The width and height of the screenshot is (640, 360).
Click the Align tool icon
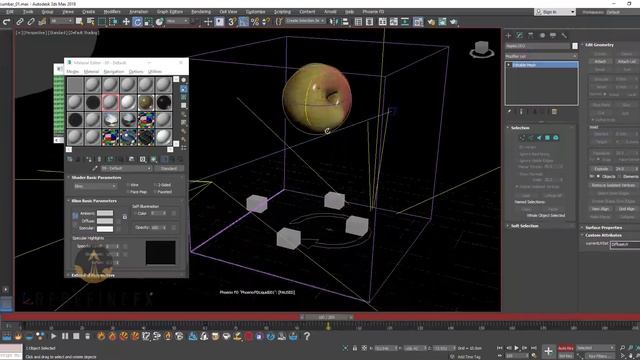click(345, 22)
